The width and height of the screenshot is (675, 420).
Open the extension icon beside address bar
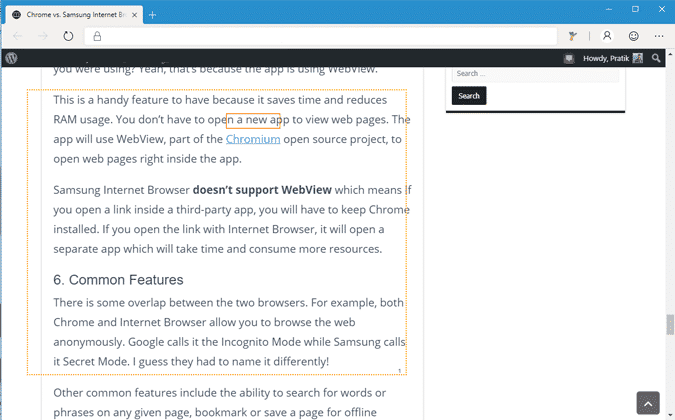(x=573, y=36)
